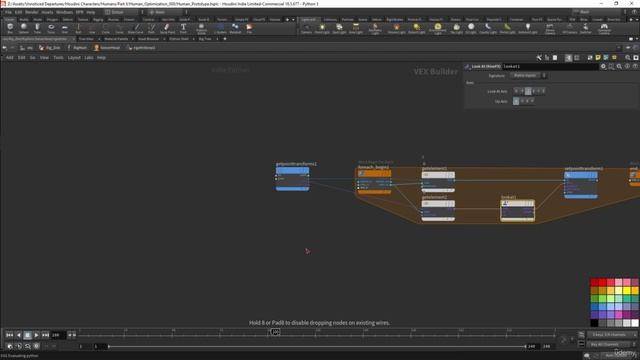Screen dimensions: 640x360
Task: Click Stop on the playbar
Action: (27, 335)
